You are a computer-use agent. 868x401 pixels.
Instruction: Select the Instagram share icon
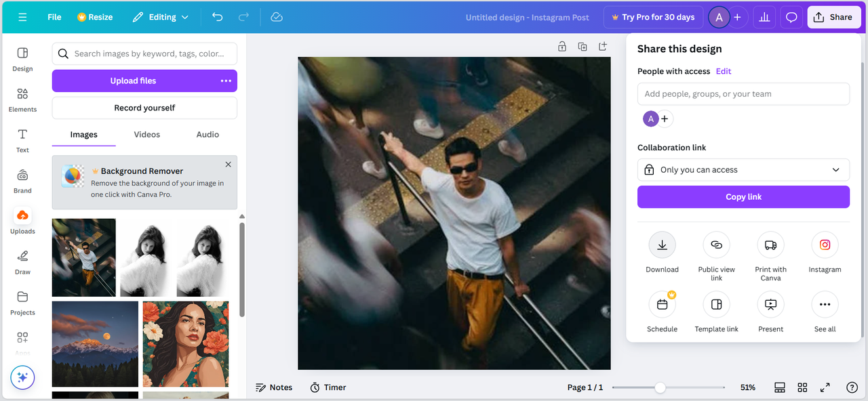point(825,245)
